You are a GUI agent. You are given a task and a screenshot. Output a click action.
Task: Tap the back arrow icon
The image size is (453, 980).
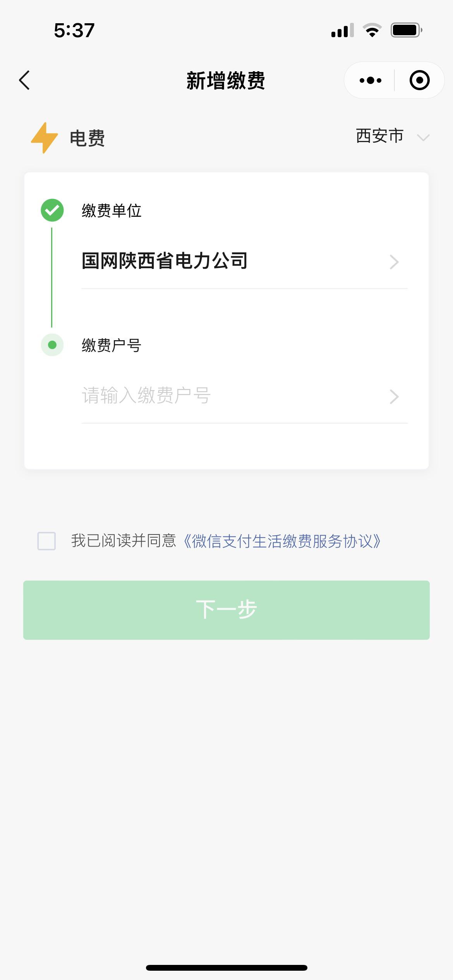point(25,81)
